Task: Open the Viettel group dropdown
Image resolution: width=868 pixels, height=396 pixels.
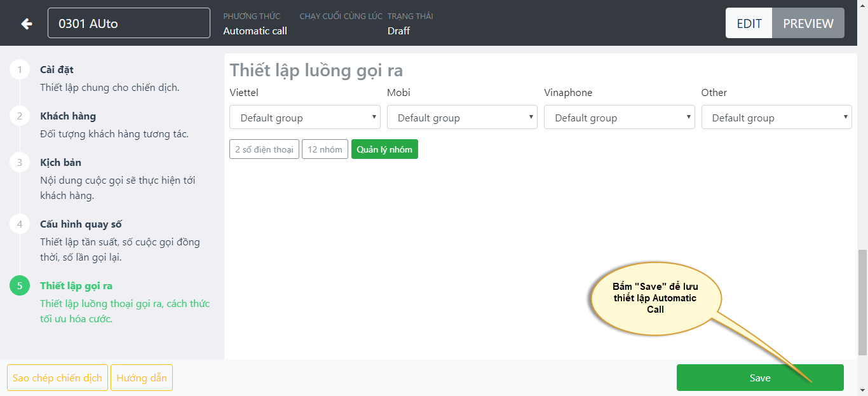Action: click(x=304, y=118)
